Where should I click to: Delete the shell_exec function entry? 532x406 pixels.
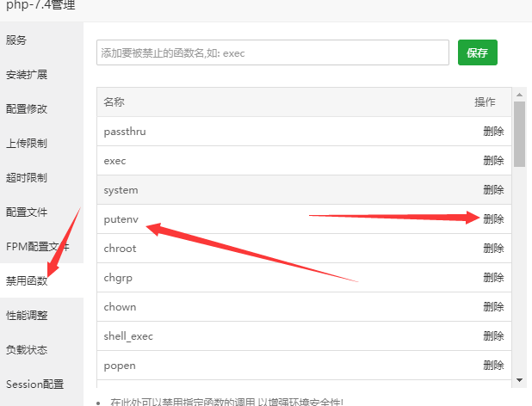click(493, 335)
